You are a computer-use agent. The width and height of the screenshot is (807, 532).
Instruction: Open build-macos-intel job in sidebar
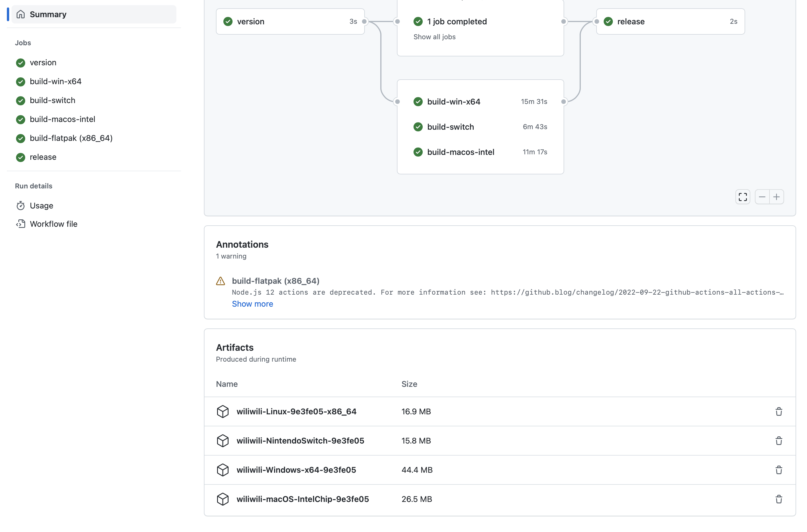click(x=62, y=119)
